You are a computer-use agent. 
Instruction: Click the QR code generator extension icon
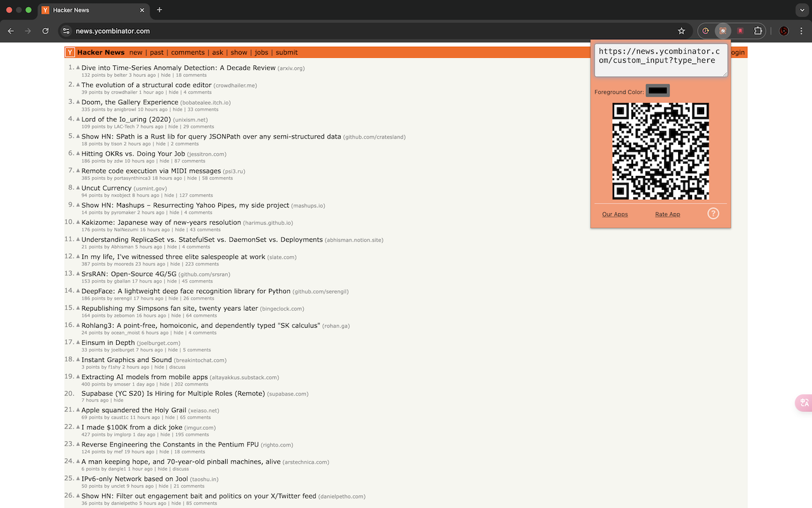tap(723, 31)
